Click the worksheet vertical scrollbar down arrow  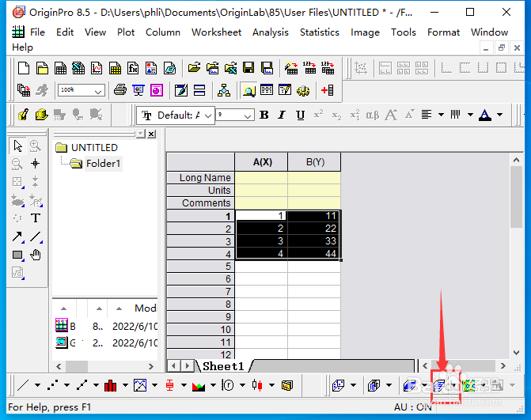[516, 353]
